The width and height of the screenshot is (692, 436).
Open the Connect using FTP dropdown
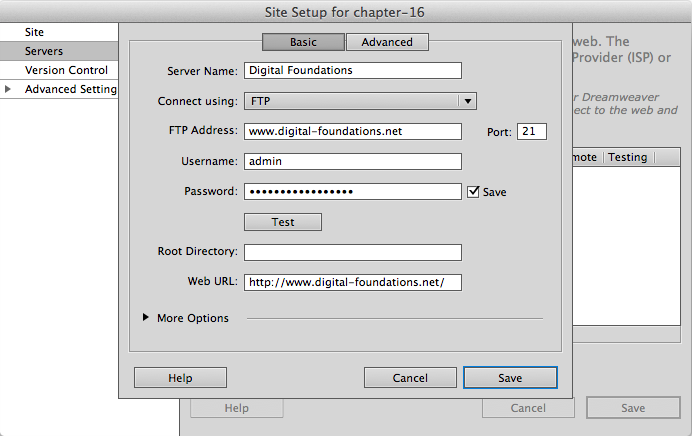(x=359, y=101)
